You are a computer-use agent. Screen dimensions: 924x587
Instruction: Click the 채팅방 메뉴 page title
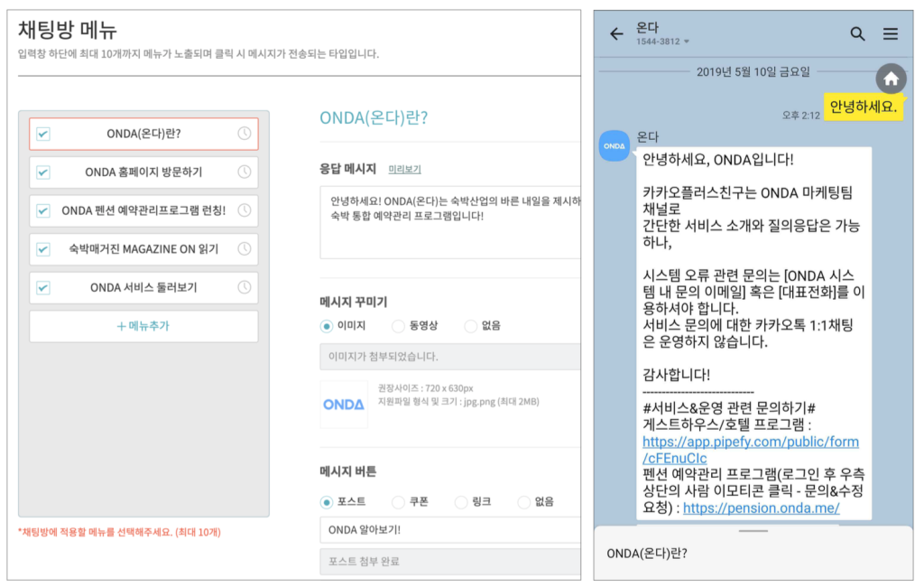click(68, 30)
